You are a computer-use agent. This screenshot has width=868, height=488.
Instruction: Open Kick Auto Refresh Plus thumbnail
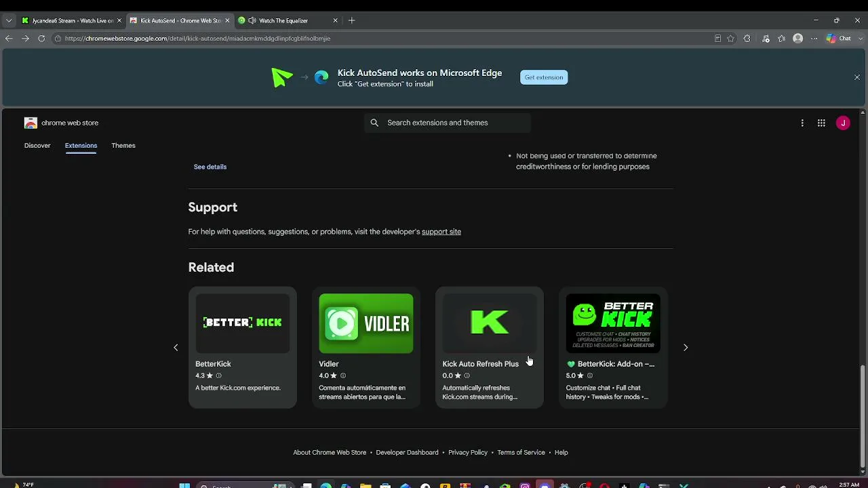490,323
